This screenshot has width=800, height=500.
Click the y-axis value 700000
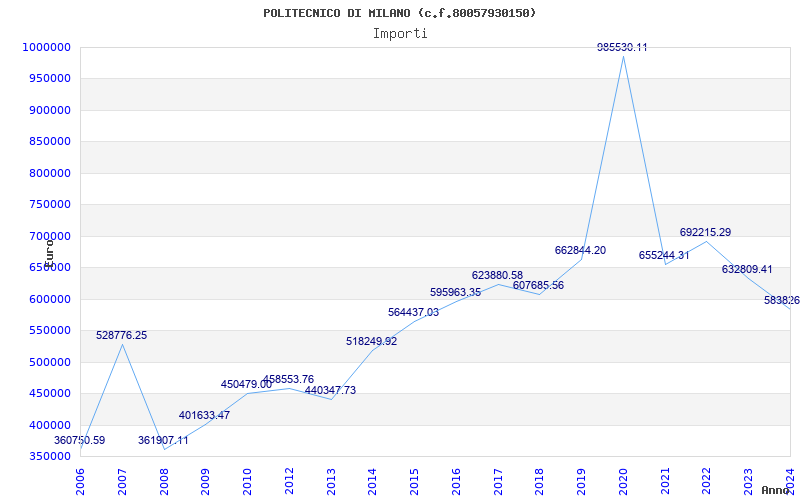click(49, 236)
